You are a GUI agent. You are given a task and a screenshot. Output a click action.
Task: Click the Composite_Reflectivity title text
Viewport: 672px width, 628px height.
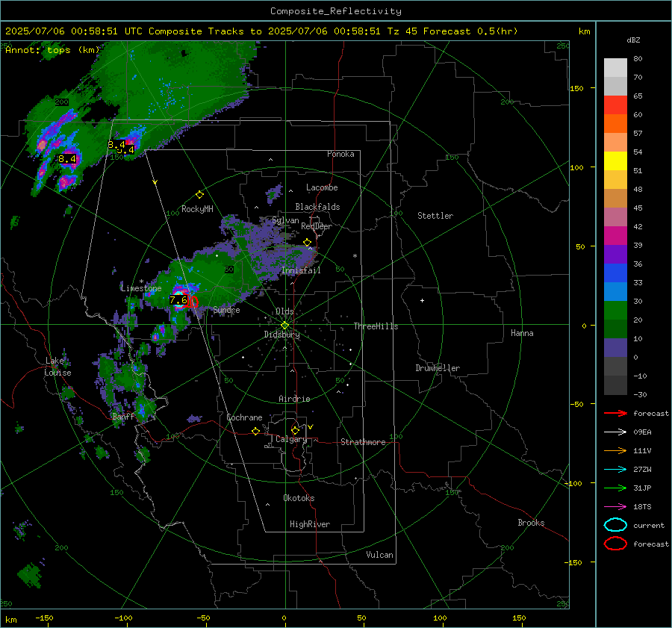[x=336, y=11]
